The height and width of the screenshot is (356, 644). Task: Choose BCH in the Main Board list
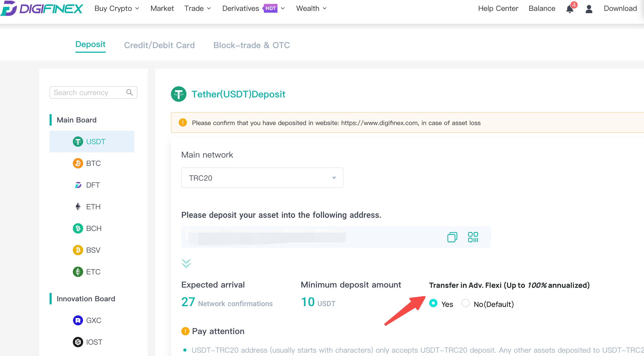pyautogui.click(x=93, y=228)
